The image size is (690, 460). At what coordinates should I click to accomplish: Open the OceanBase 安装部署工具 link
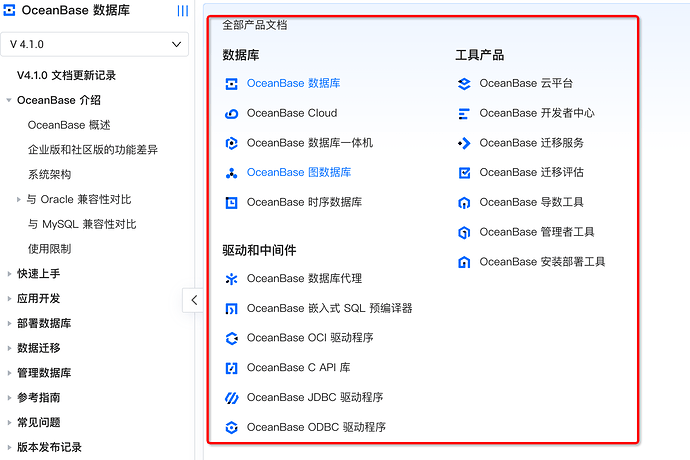click(543, 262)
